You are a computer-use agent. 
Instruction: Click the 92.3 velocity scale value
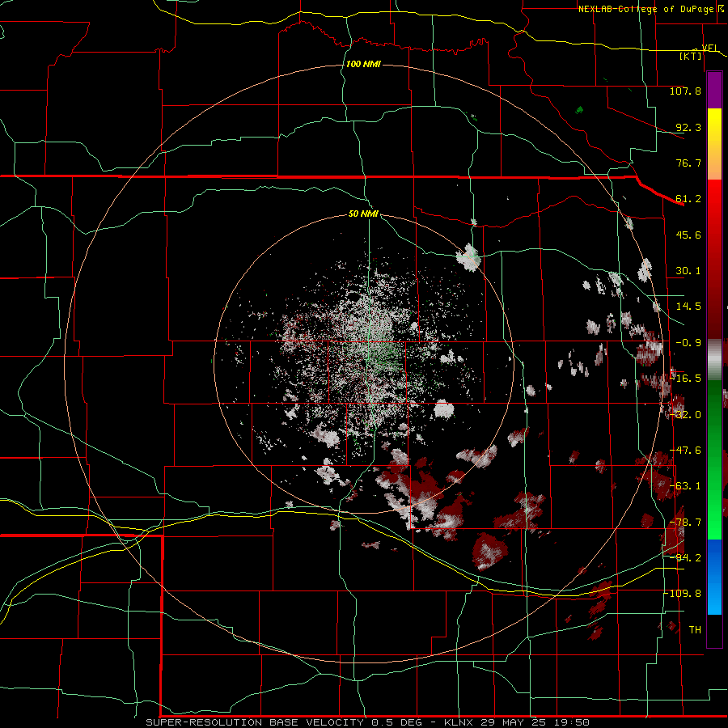click(x=688, y=127)
